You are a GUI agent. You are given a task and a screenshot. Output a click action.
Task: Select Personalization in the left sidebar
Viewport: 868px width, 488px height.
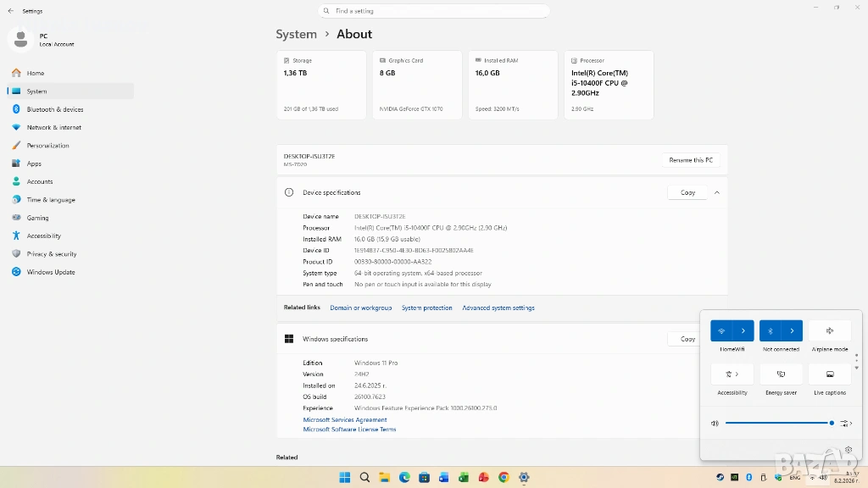[x=47, y=146]
